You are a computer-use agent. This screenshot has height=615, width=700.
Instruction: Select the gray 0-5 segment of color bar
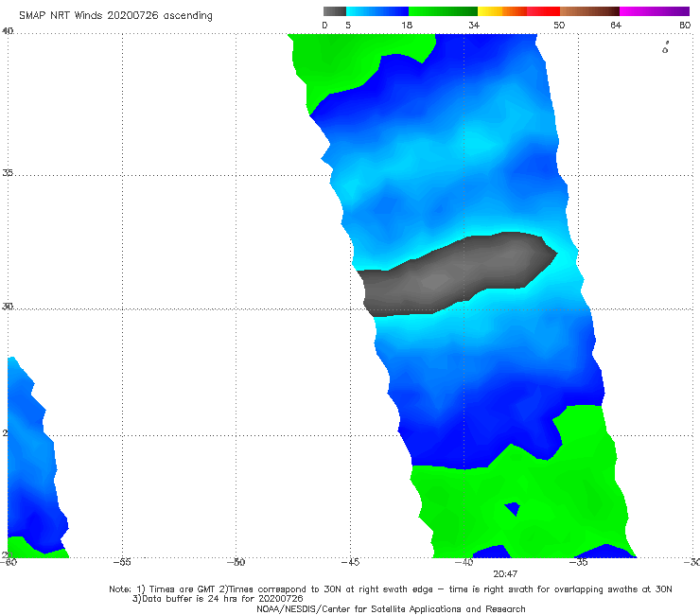click(335, 11)
